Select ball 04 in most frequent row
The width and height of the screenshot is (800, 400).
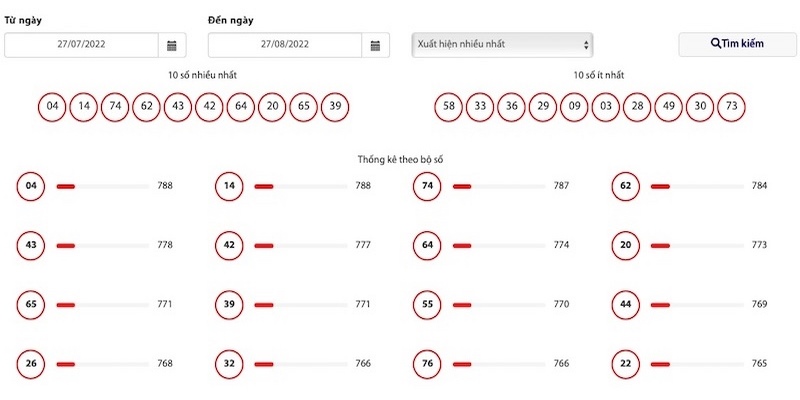coord(52,107)
